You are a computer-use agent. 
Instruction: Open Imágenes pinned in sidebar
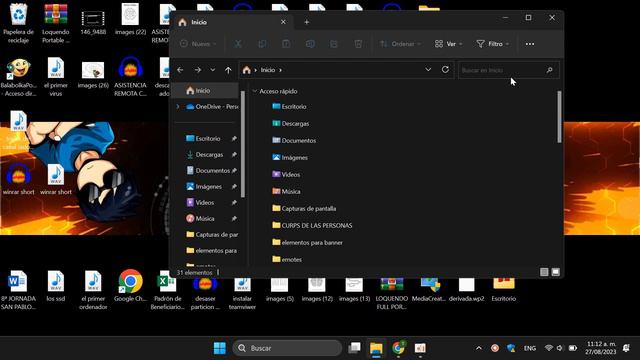point(208,187)
